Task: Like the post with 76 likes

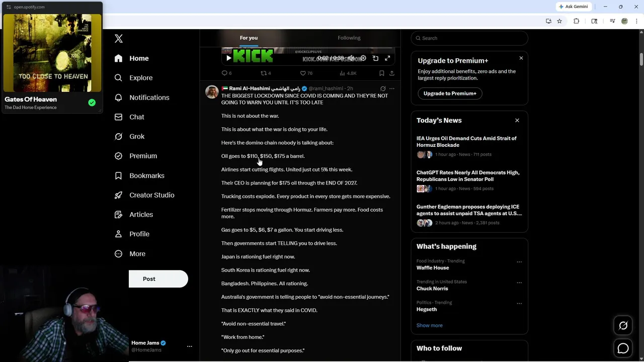Action: tap(306, 73)
